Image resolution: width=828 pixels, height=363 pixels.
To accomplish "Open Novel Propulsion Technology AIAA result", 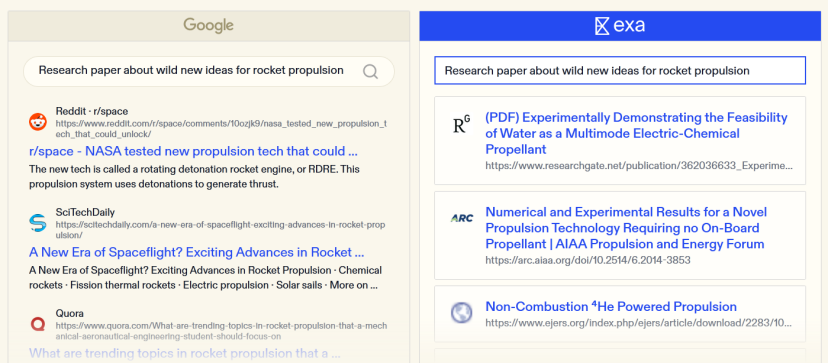I will tap(626, 228).
